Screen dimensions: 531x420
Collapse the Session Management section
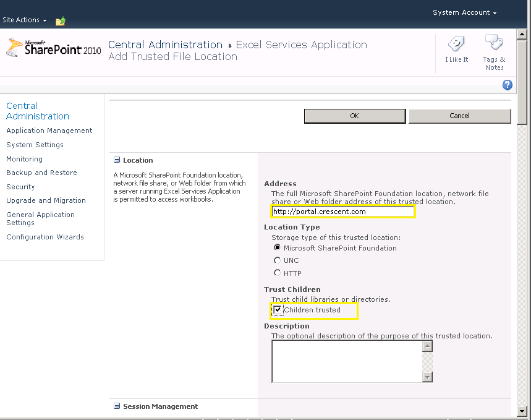pyautogui.click(x=117, y=406)
